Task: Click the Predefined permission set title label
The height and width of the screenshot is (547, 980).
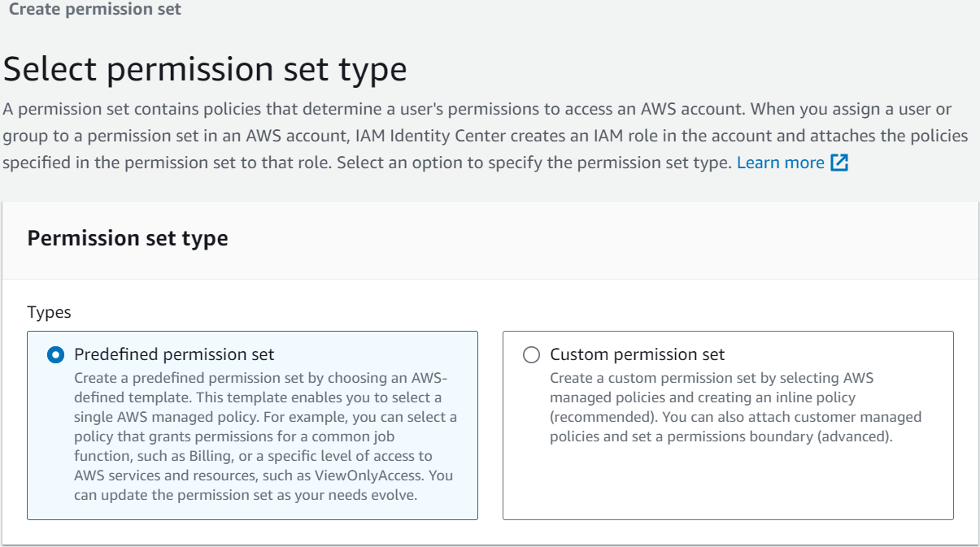Action: 174,354
